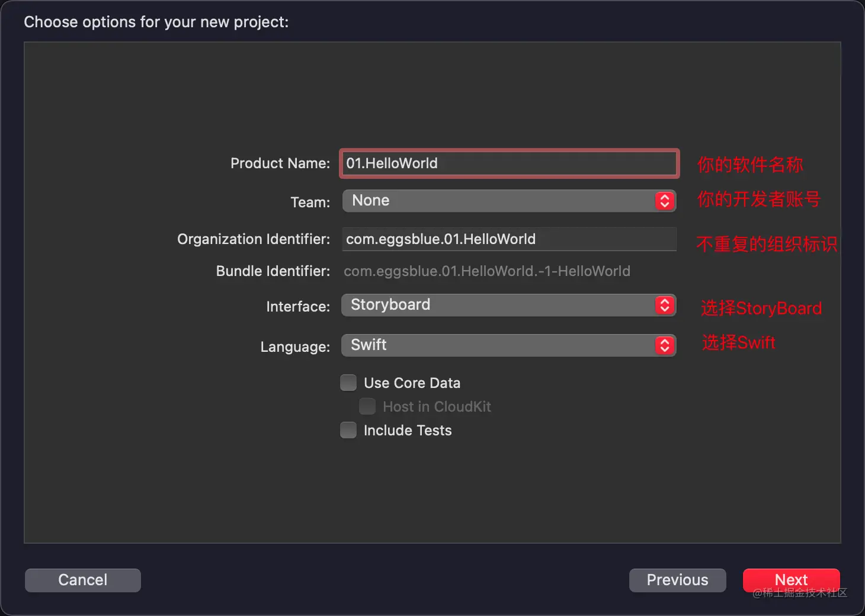The width and height of the screenshot is (865, 616).
Task: Click the "Choose options for your new project" heading
Action: (x=156, y=22)
